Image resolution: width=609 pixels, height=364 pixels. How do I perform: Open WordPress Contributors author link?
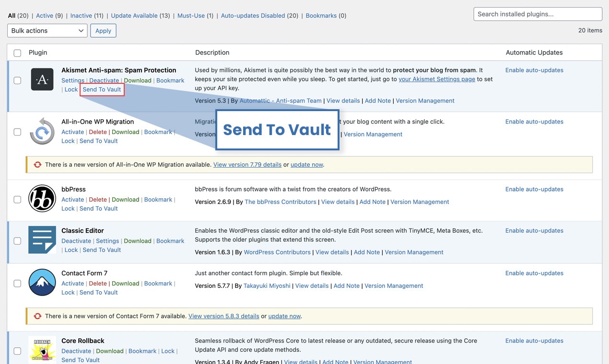[x=277, y=252]
